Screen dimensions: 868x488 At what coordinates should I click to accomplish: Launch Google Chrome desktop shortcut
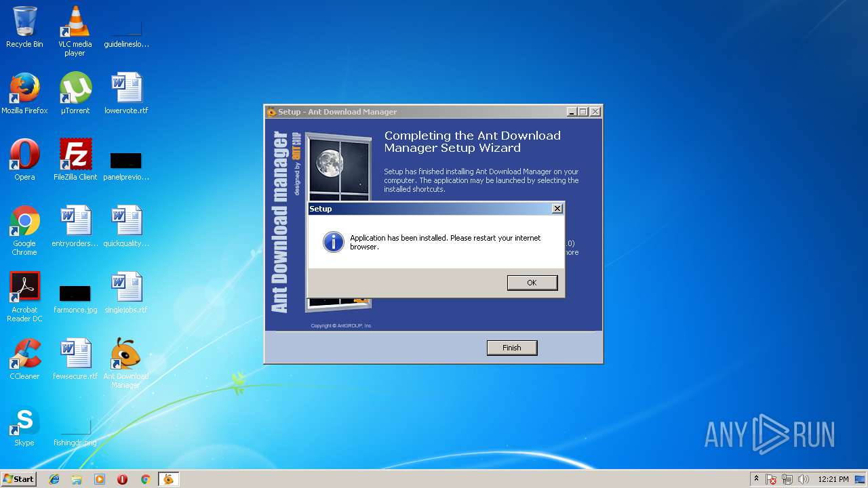pyautogui.click(x=24, y=230)
